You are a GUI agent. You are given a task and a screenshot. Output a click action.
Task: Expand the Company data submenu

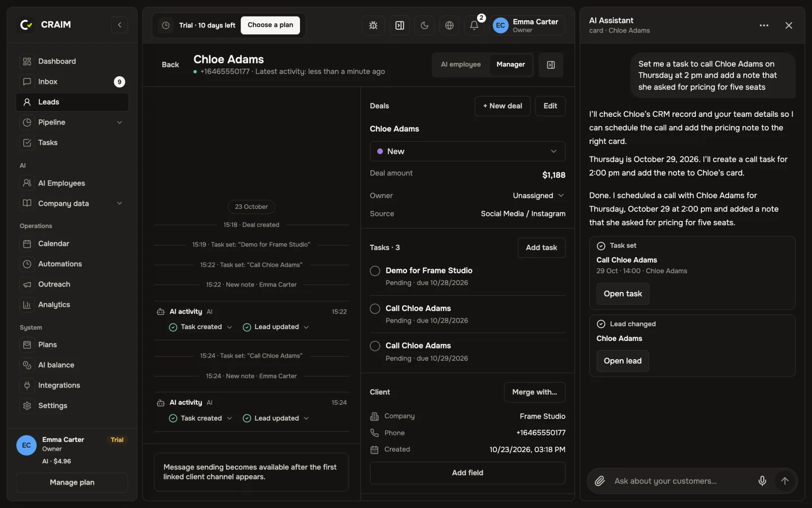tap(120, 204)
